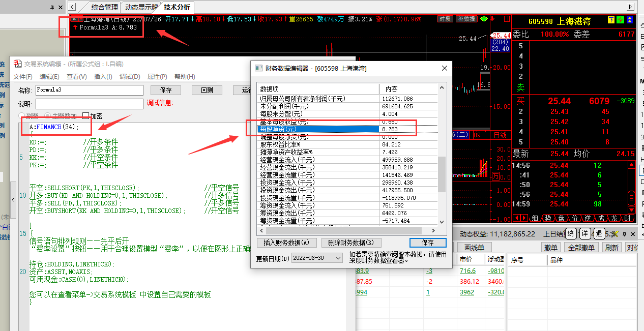
Task: Click the green diamond icon on chart header
Action: pyautogui.click(x=484, y=19)
